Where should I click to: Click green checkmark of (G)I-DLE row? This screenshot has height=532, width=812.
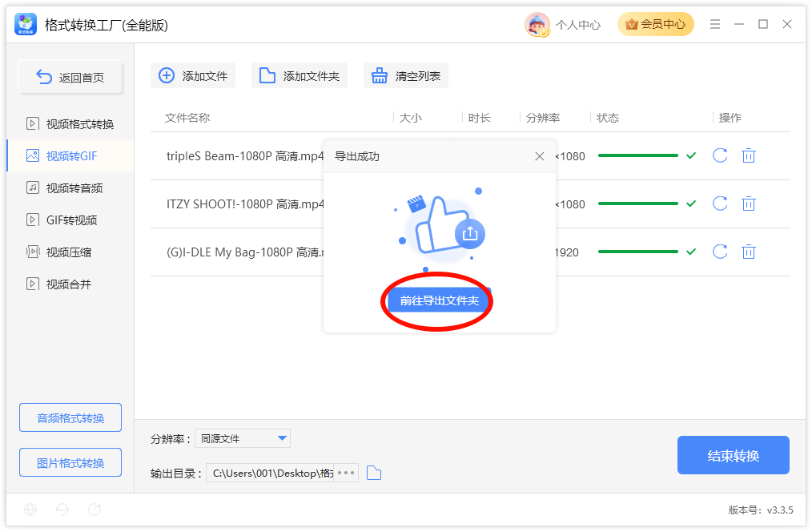coord(691,252)
